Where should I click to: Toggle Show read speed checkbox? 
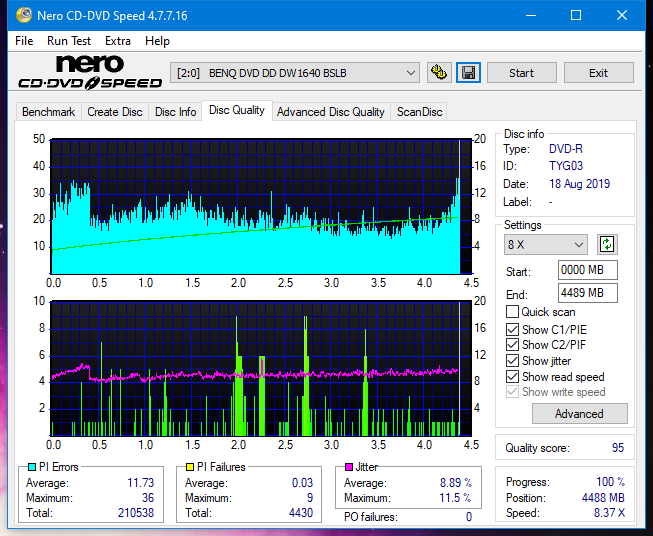click(x=512, y=376)
